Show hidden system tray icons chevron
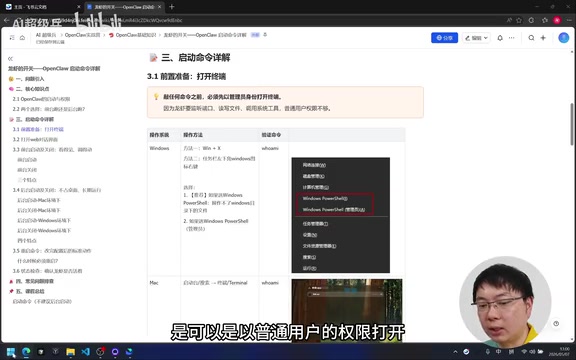The height and width of the screenshot is (360, 576). tap(456, 352)
